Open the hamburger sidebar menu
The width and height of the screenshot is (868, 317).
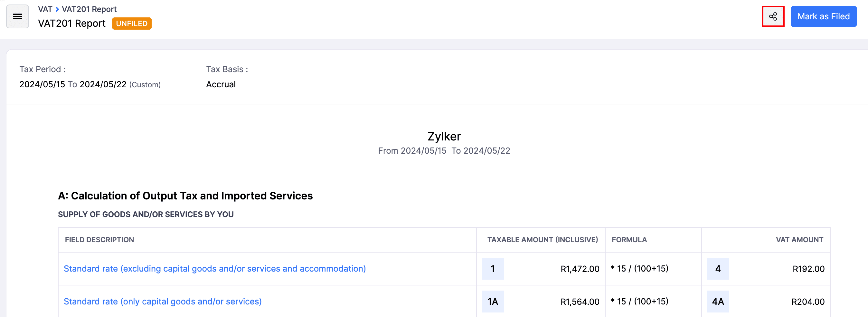tap(17, 16)
